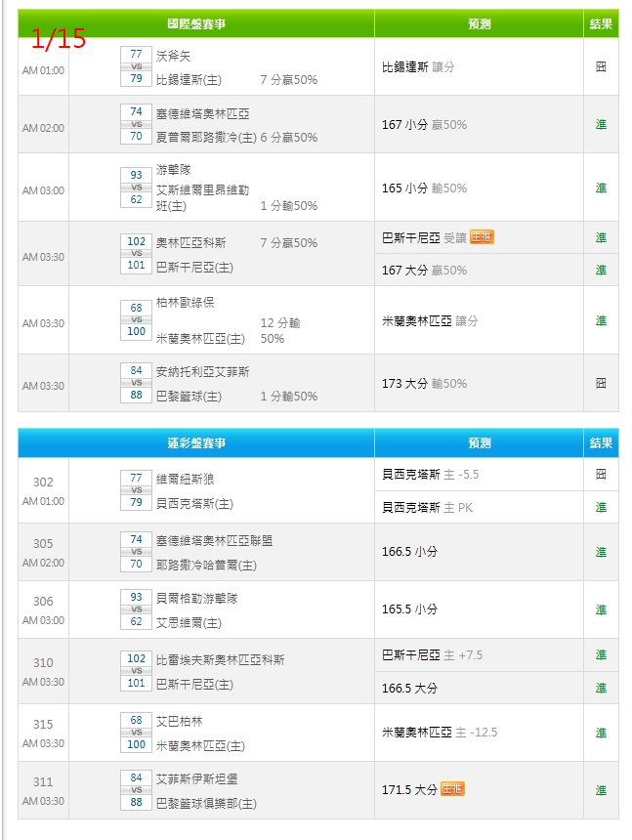The height and width of the screenshot is (840, 632).
Task: Select team 塞德維塔奧林匹亞 in the international table
Action: pos(202,113)
